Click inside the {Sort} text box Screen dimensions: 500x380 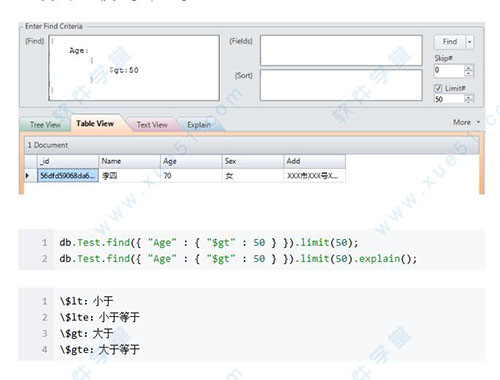click(341, 85)
